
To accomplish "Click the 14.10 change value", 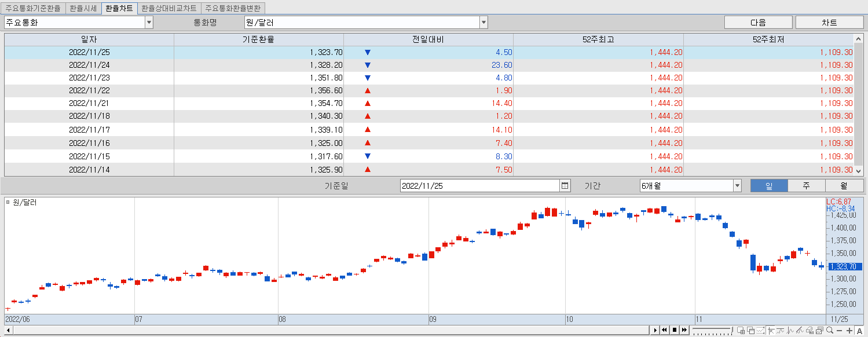I will point(502,130).
